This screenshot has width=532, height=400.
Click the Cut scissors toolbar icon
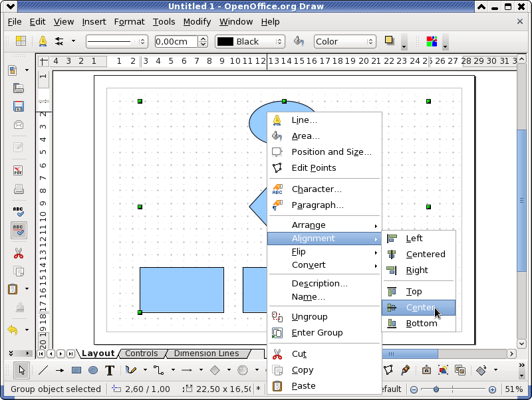(19, 253)
